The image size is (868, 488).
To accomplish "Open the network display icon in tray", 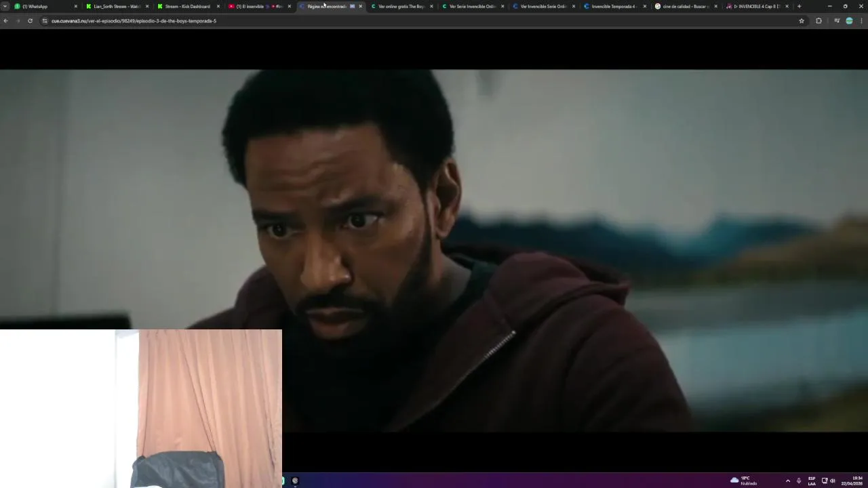I will (x=825, y=481).
